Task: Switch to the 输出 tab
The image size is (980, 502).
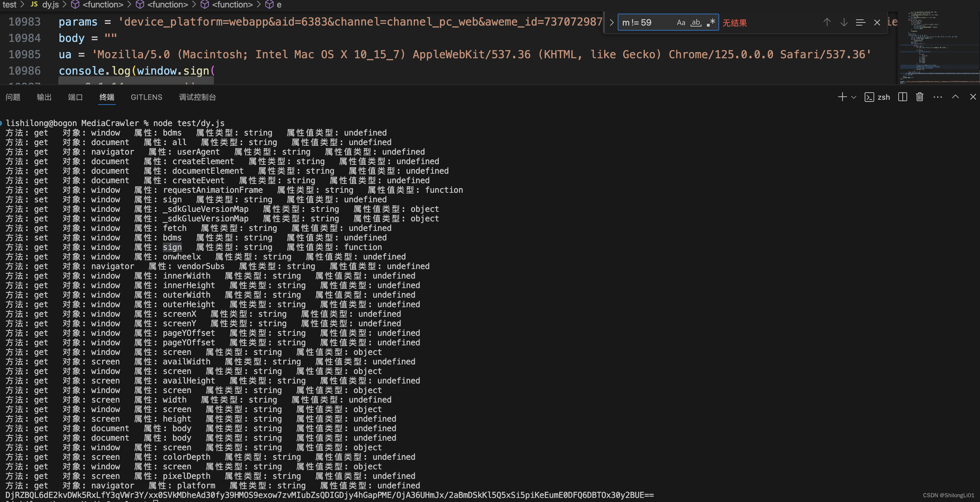Action: tap(44, 97)
